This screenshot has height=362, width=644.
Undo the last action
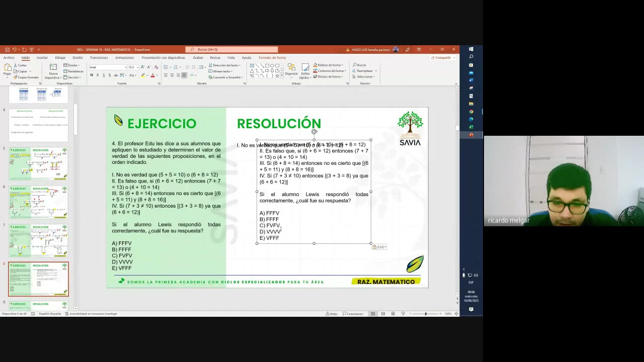pyautogui.click(x=15, y=50)
